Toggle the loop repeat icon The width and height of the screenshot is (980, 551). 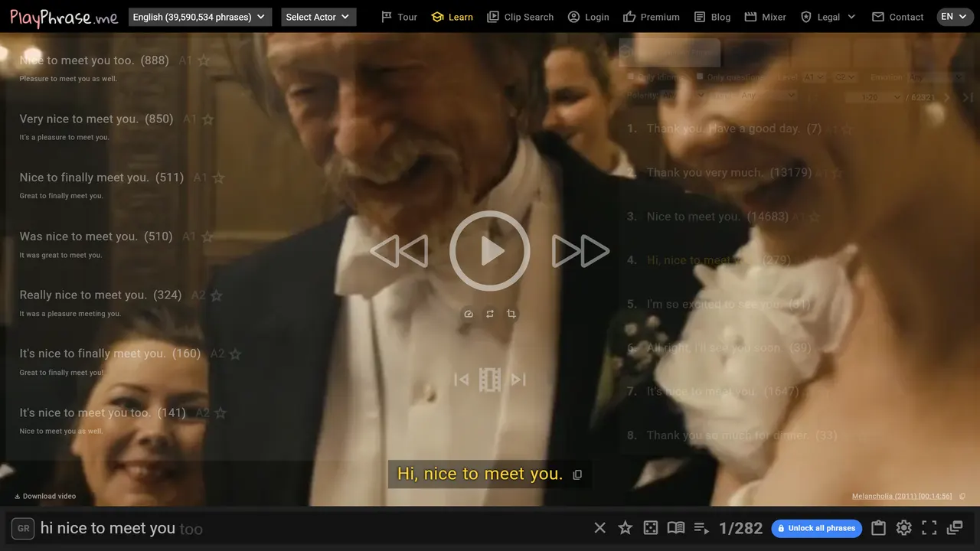490,314
